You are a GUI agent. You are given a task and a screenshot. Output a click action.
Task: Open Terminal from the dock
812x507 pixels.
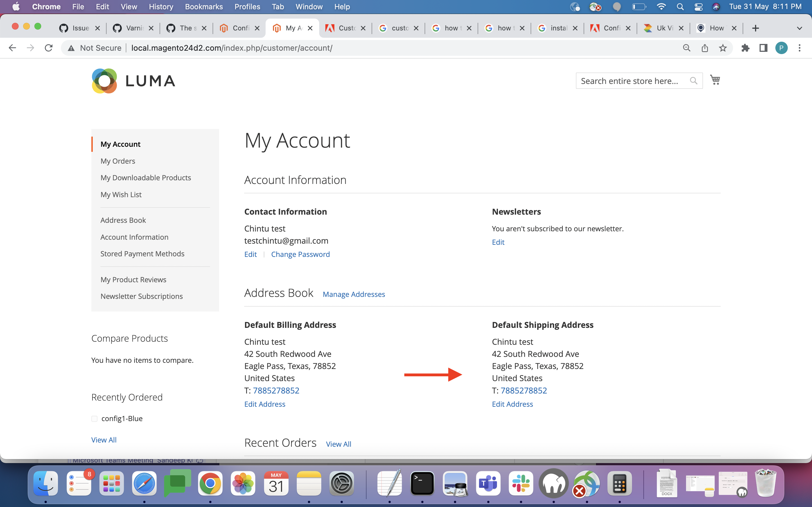point(422,483)
